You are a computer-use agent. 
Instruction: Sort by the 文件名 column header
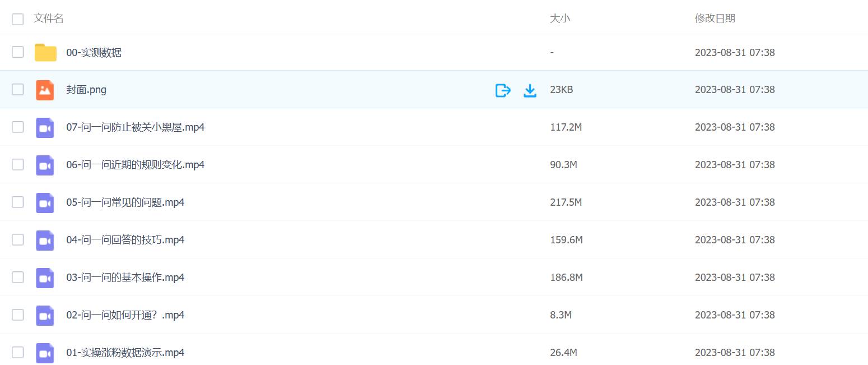(49, 19)
